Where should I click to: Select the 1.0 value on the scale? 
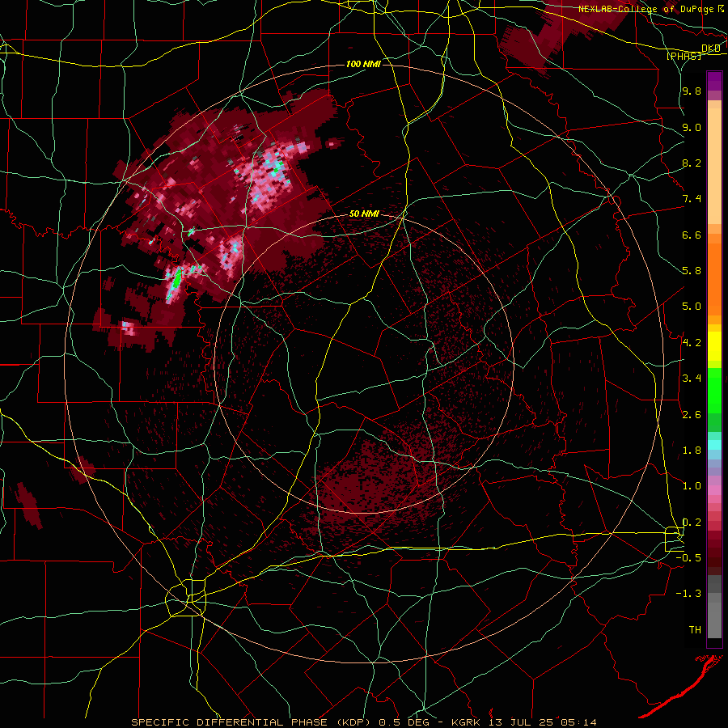point(692,486)
